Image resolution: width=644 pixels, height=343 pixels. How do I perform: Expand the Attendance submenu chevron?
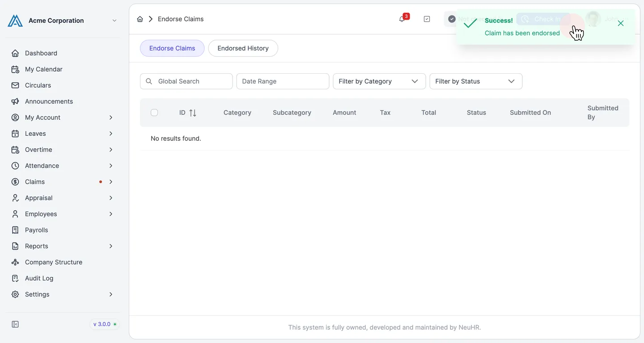tap(111, 166)
